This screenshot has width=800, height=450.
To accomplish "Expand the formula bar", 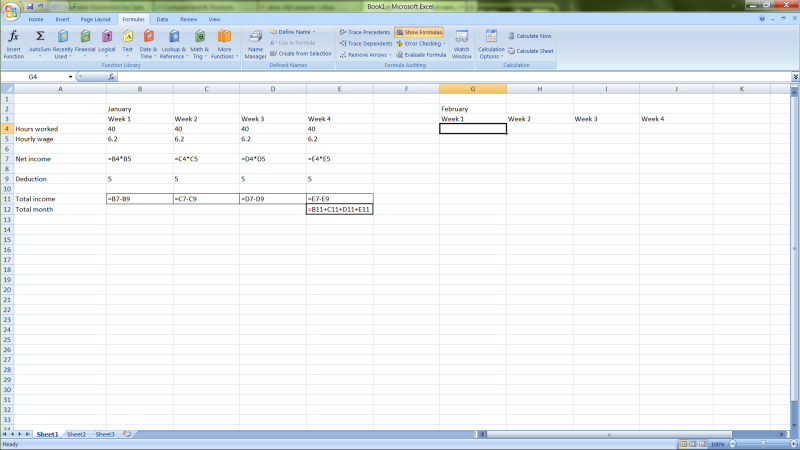I will pyautogui.click(x=795, y=77).
